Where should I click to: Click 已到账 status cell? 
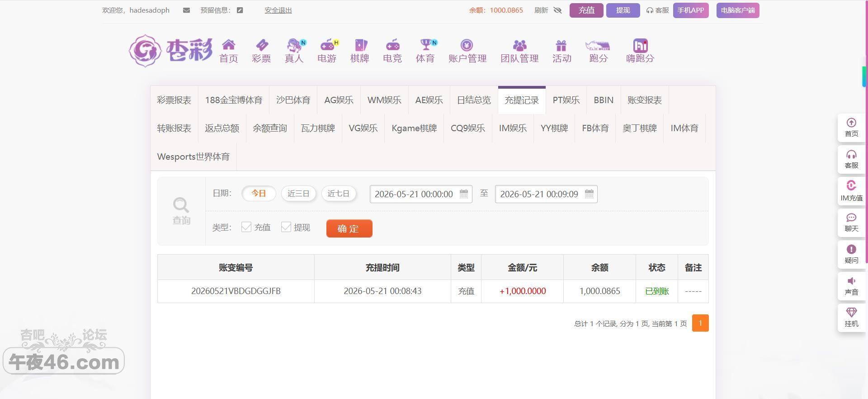pyautogui.click(x=657, y=291)
